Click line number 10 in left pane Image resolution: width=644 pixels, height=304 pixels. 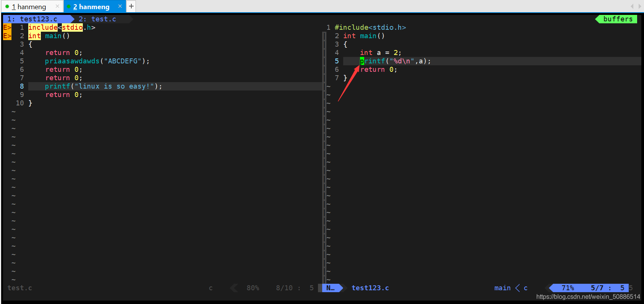pyautogui.click(x=20, y=103)
